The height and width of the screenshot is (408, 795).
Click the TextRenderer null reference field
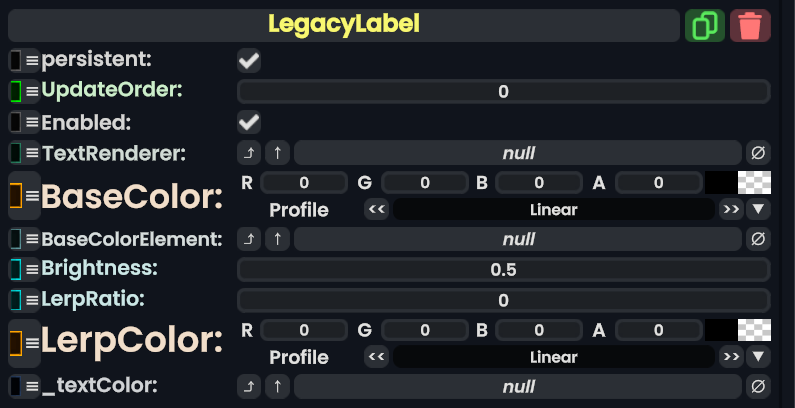(518, 153)
